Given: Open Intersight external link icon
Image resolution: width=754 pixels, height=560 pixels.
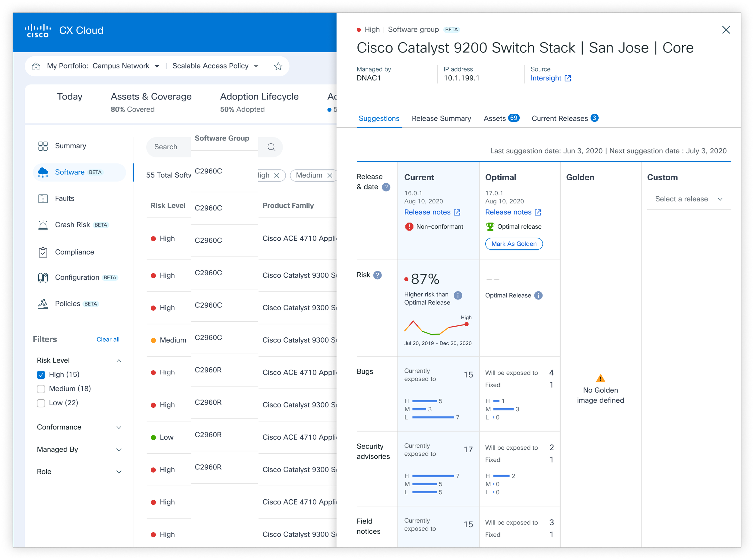Looking at the screenshot, I should pyautogui.click(x=568, y=78).
